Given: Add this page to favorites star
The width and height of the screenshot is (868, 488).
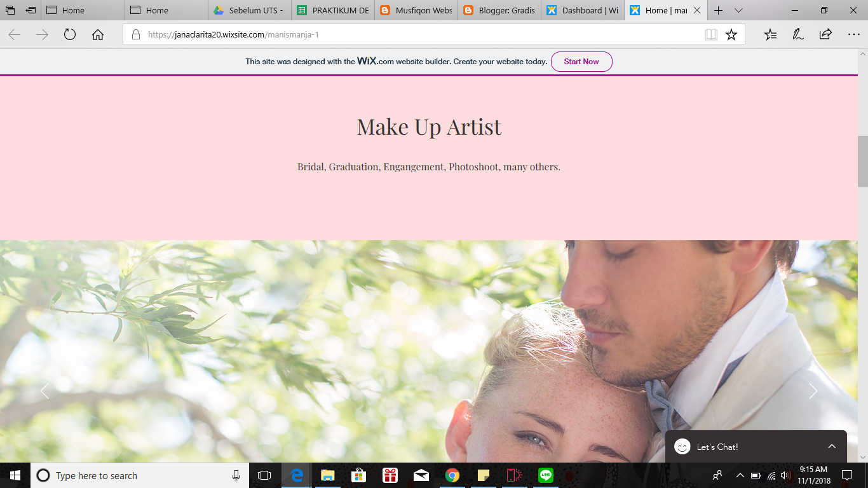Looking at the screenshot, I should tap(731, 35).
